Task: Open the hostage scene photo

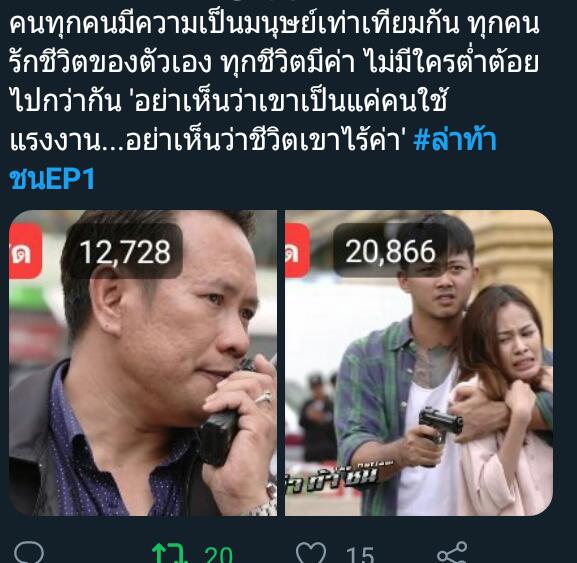Action: point(419,363)
